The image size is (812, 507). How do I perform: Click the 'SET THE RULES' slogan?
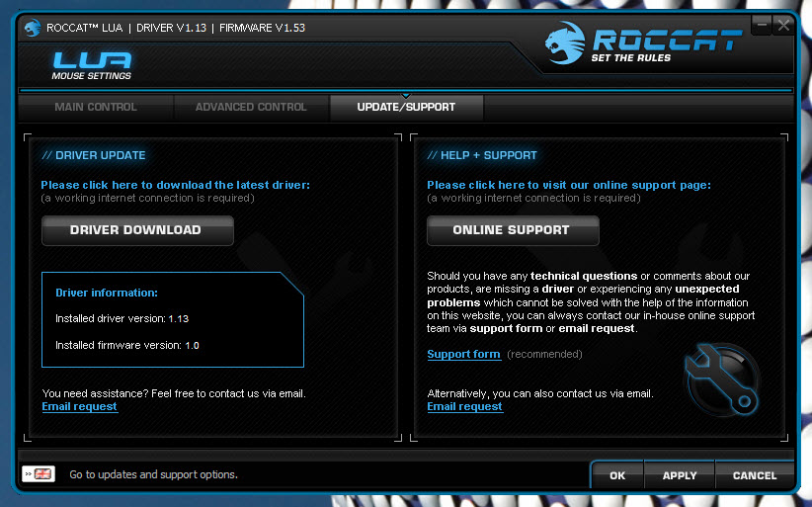(631, 58)
